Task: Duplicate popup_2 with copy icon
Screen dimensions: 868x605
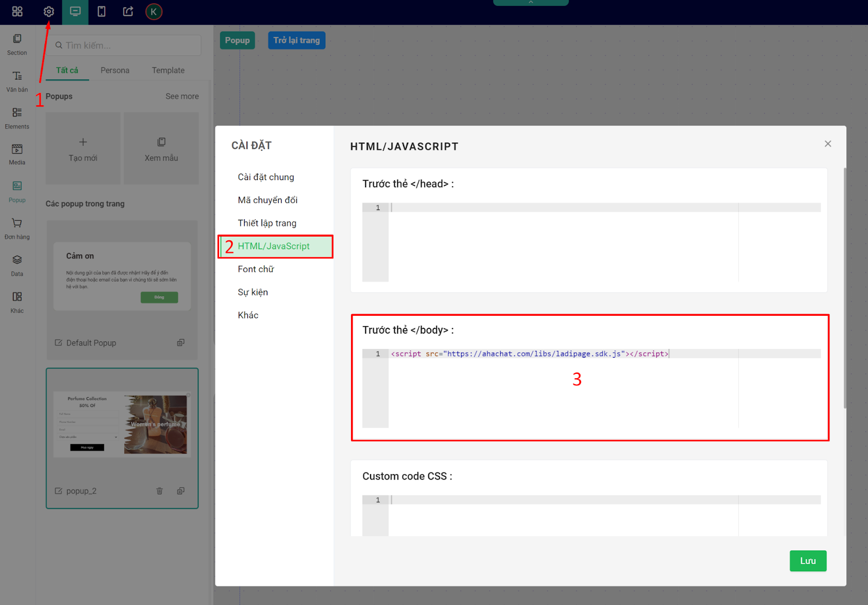Action: [x=181, y=491]
